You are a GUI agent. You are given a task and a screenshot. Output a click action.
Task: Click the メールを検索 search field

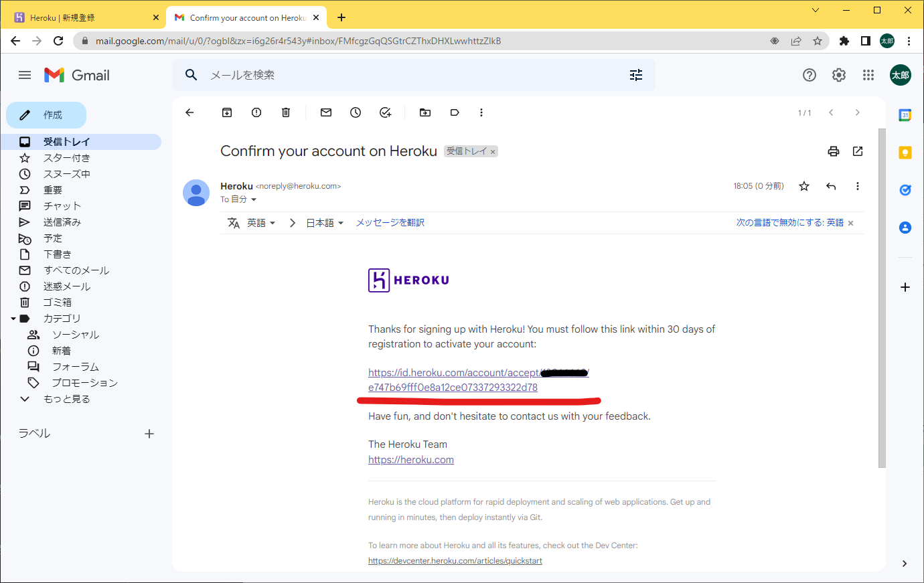[415, 75]
